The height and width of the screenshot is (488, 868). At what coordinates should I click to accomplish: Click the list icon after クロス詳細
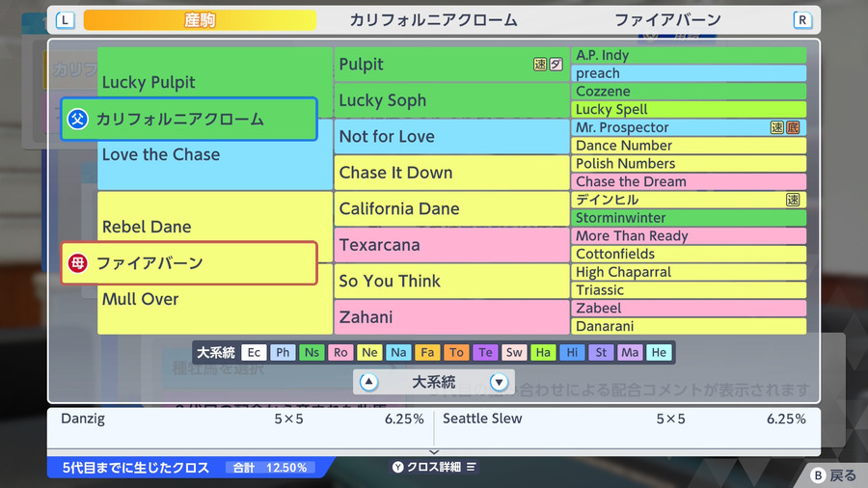[471, 467]
